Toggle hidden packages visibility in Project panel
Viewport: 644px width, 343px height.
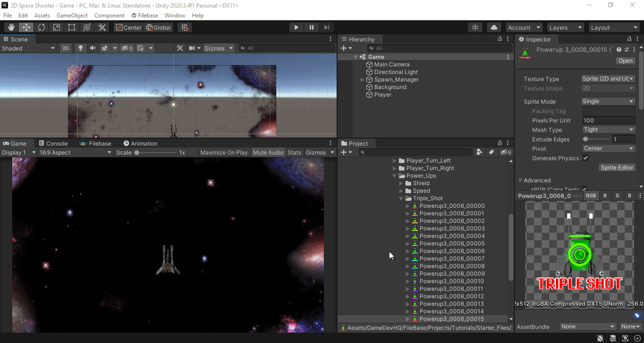click(505, 152)
